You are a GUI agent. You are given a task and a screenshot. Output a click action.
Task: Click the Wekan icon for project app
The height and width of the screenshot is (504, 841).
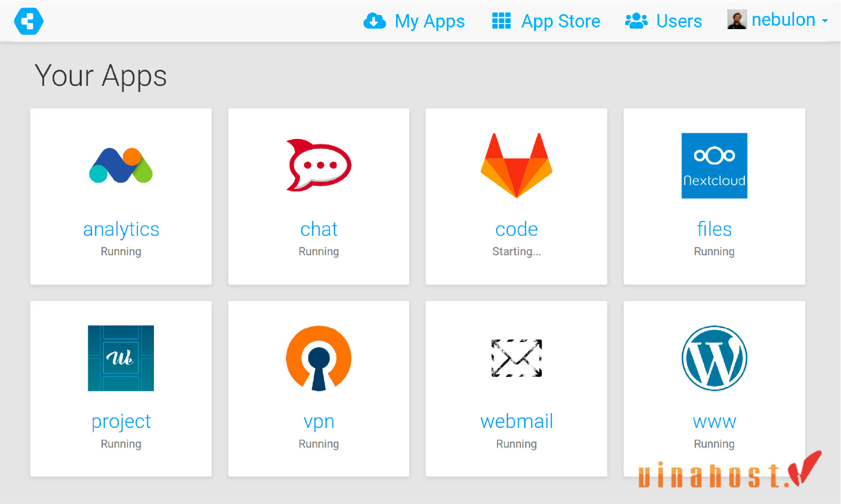121,358
